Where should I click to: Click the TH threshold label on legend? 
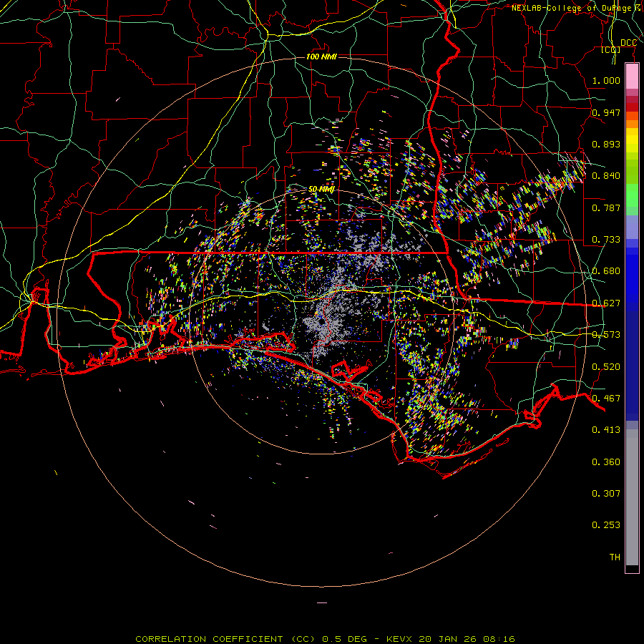614,557
